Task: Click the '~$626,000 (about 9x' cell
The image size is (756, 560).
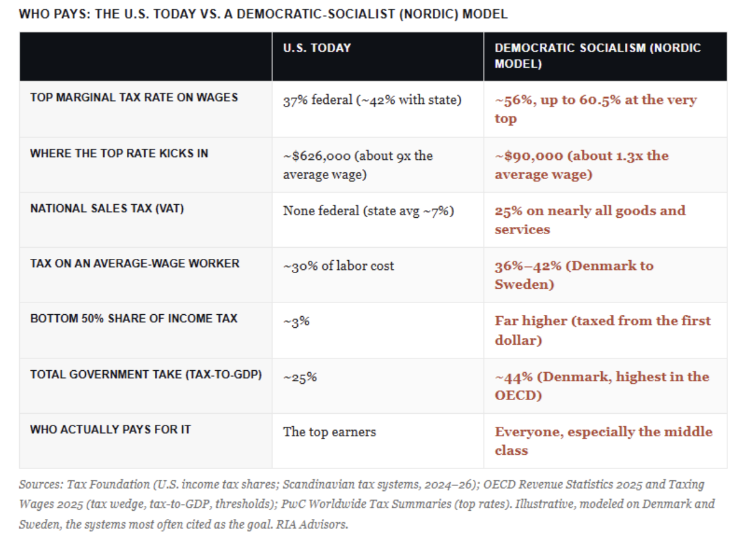Action: click(358, 165)
